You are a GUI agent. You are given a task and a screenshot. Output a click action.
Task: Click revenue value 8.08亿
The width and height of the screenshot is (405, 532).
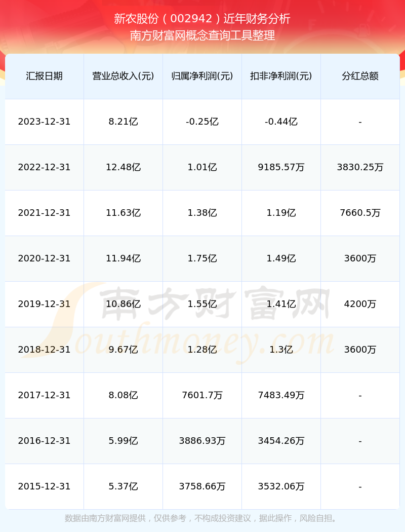124,395
